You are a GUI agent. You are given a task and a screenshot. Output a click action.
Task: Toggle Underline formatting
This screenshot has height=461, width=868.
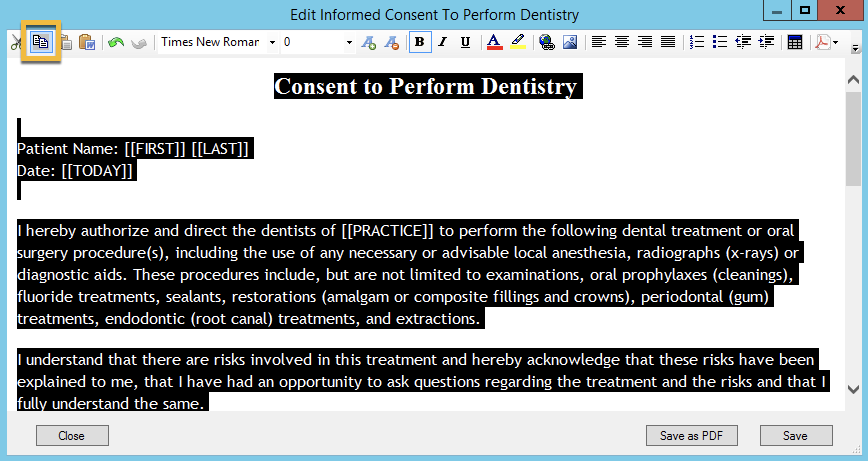tap(465, 42)
